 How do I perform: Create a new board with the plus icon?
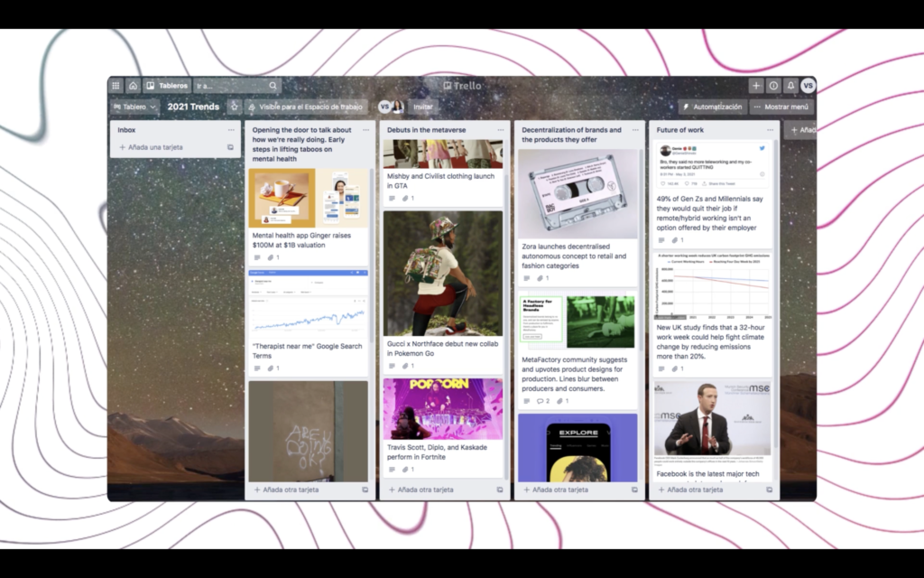click(756, 86)
